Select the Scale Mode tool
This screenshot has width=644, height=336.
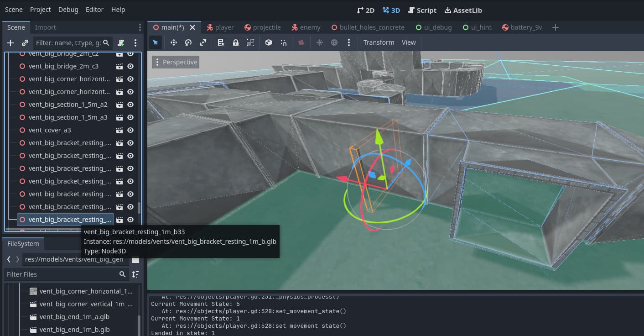(x=203, y=42)
